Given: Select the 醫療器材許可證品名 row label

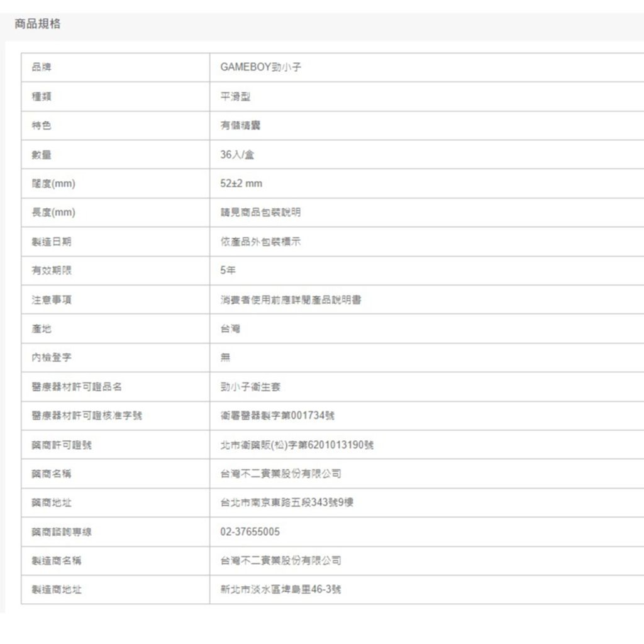Looking at the screenshot, I should (77, 387).
